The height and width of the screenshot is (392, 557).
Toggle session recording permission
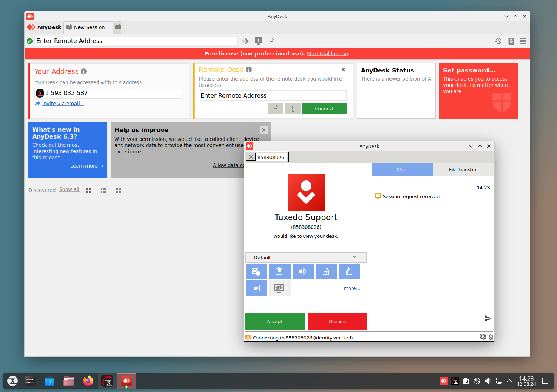(x=256, y=288)
